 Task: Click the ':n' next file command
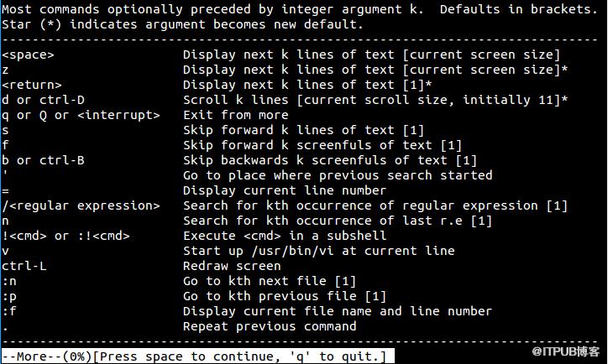pos(9,281)
